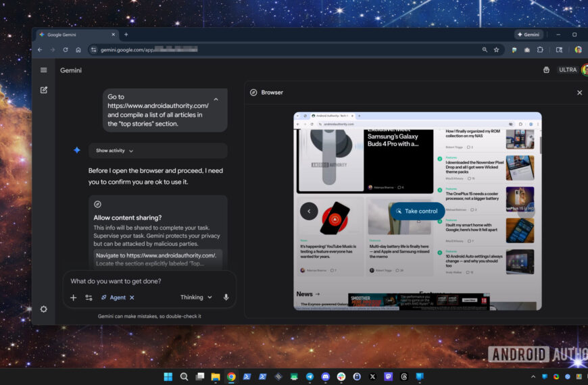Expand the Show activity dropdown
Screen dimensions: 588x385
pyautogui.click(x=114, y=151)
